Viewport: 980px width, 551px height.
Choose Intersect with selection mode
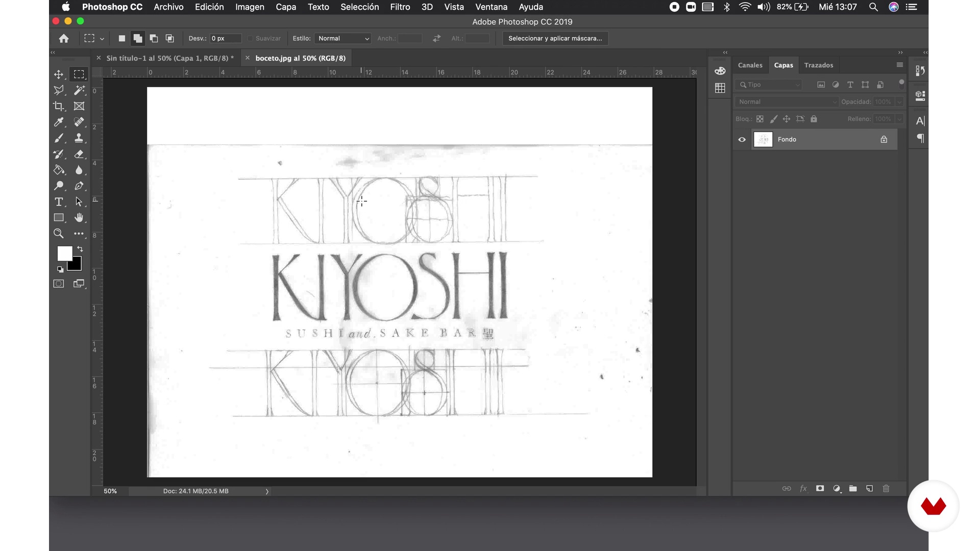pos(170,38)
